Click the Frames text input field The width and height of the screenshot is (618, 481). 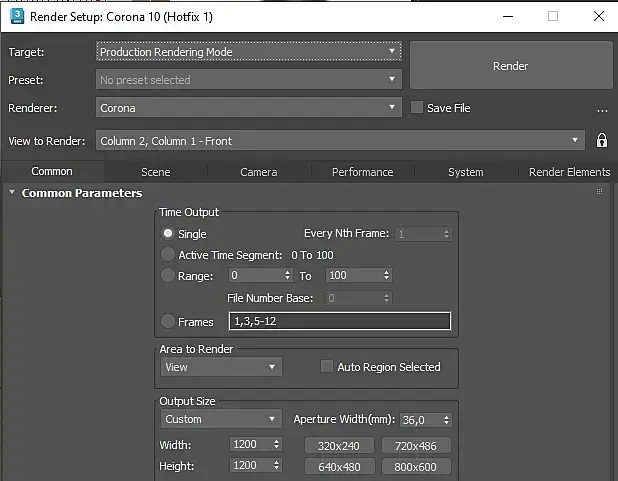(340, 321)
